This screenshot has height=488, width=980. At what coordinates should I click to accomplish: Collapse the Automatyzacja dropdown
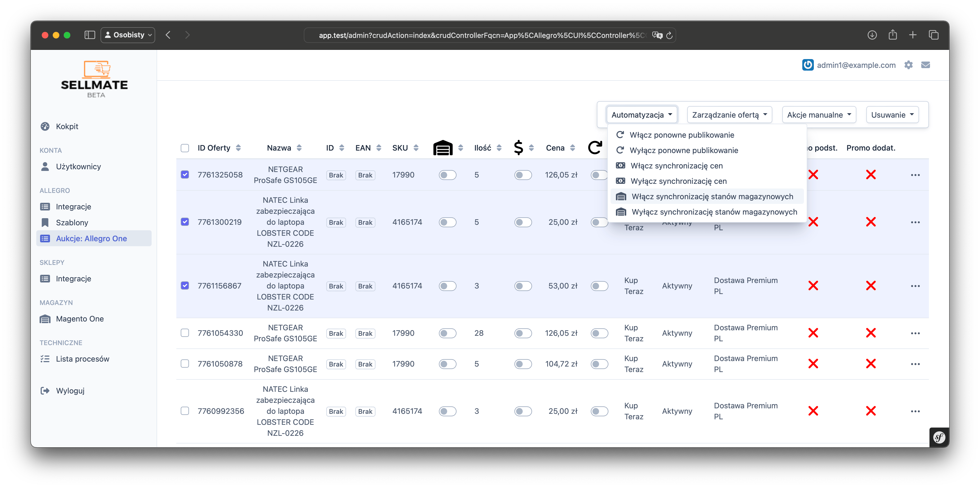tap(641, 115)
